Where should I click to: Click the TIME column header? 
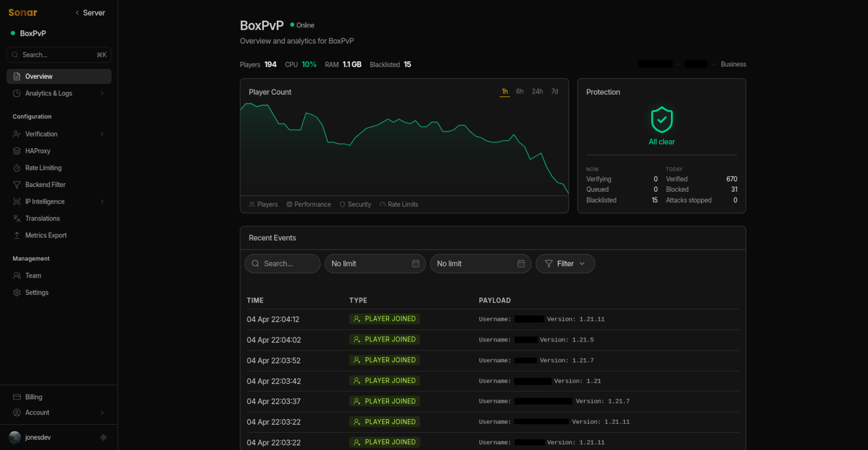click(255, 300)
